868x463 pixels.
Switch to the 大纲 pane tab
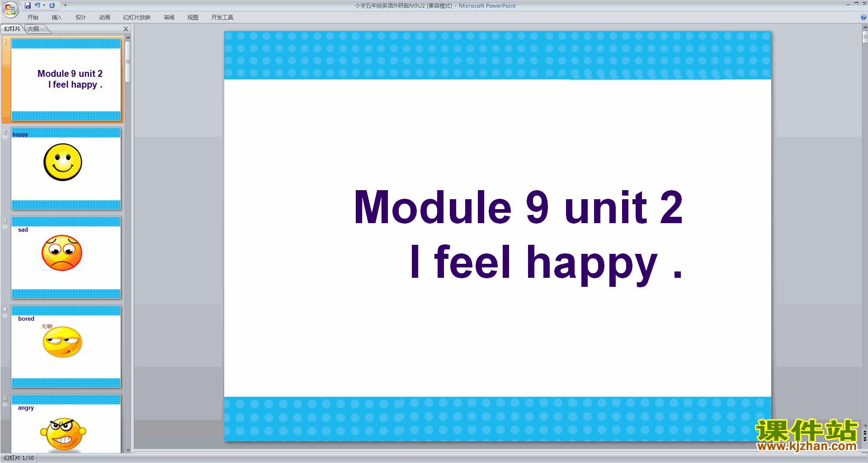pyautogui.click(x=33, y=29)
